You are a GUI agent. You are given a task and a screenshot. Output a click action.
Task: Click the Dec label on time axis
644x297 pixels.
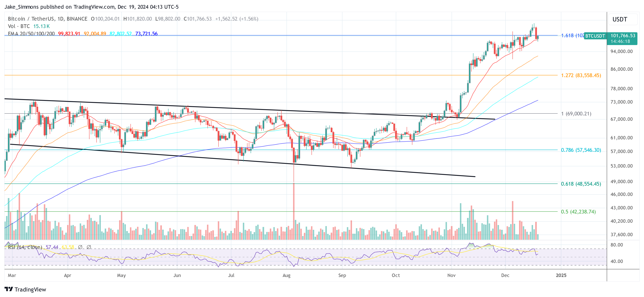coord(505,275)
